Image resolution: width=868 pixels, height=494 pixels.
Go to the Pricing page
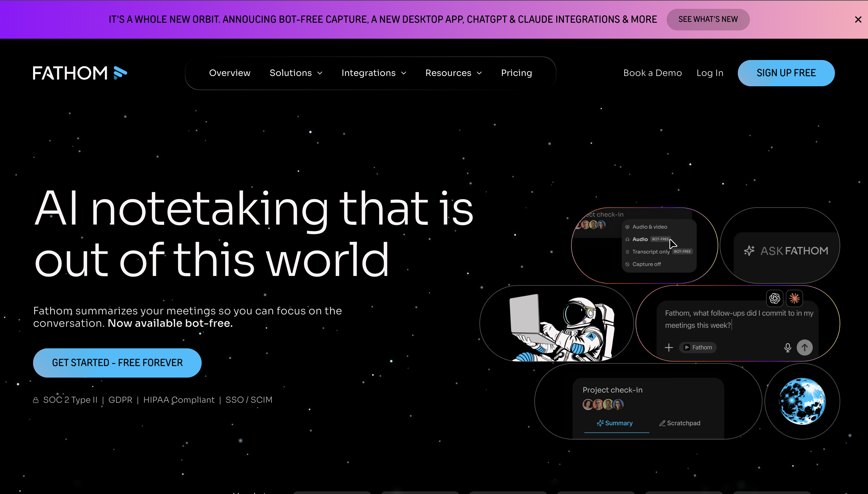pyautogui.click(x=516, y=73)
